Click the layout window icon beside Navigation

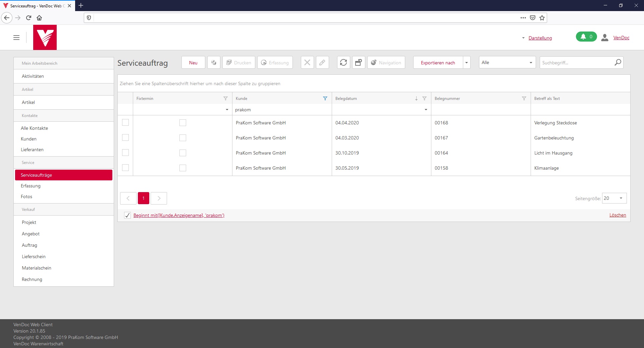coord(359,63)
